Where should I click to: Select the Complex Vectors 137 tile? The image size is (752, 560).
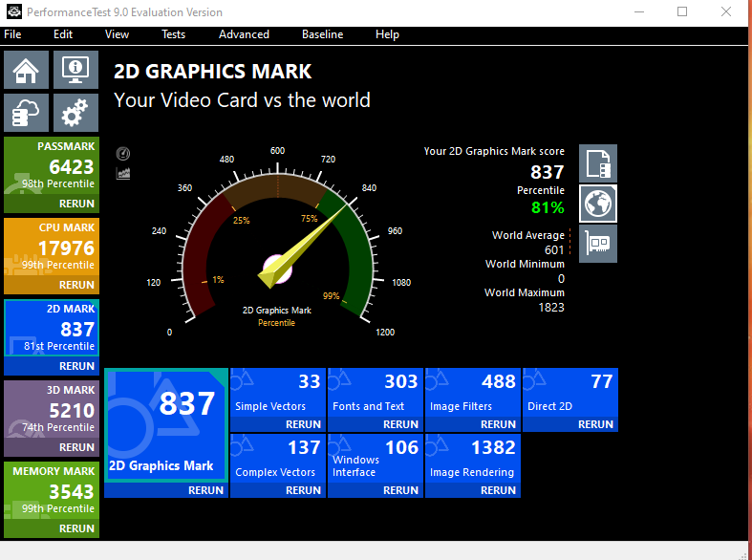point(278,459)
